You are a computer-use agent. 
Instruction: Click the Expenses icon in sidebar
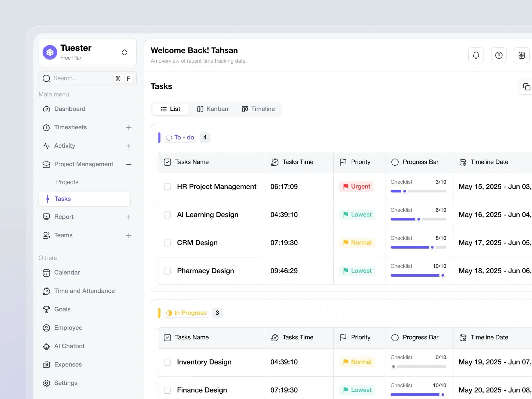pos(46,365)
